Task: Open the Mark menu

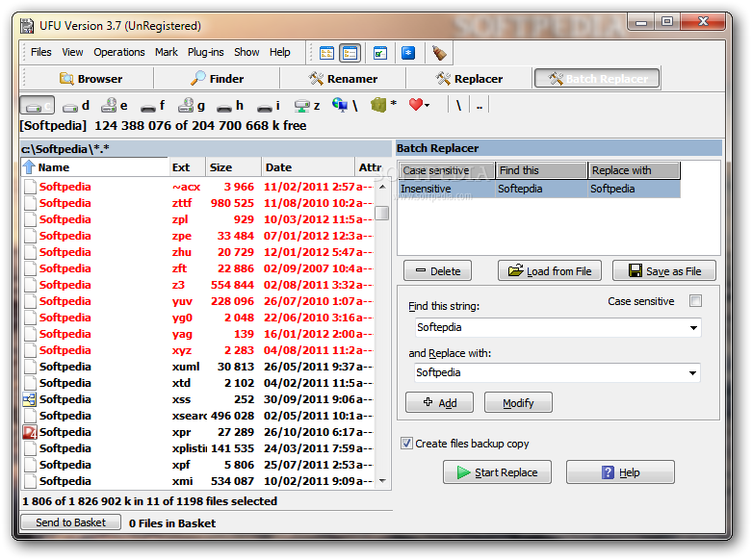Action: (x=166, y=52)
